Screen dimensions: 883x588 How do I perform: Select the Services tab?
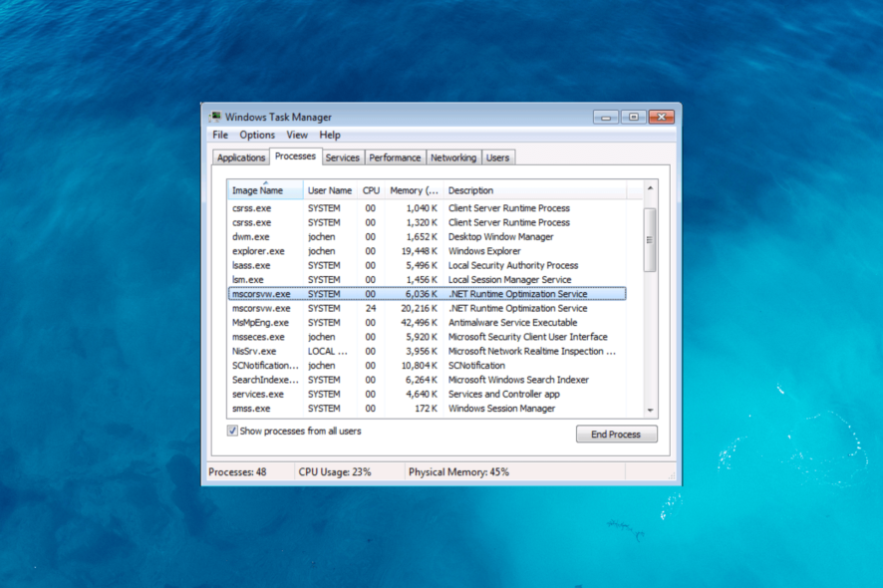coord(342,156)
